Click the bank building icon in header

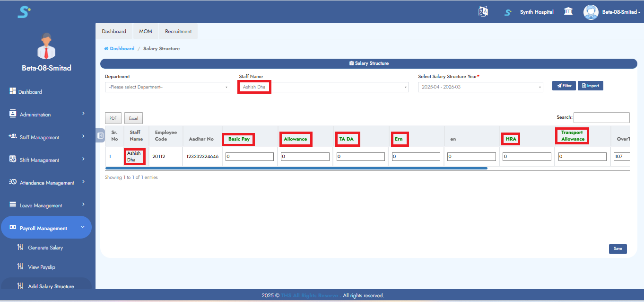click(x=568, y=12)
